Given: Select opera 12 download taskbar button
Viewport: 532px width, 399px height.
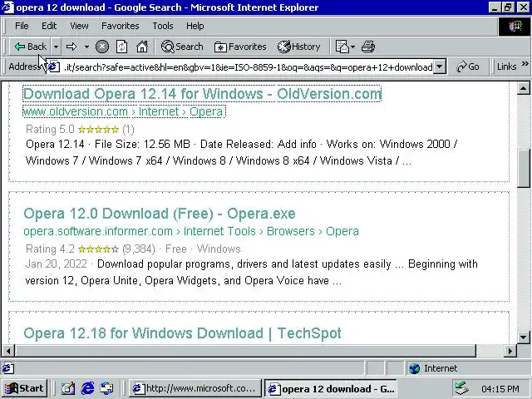Looking at the screenshot, I should click(331, 388).
